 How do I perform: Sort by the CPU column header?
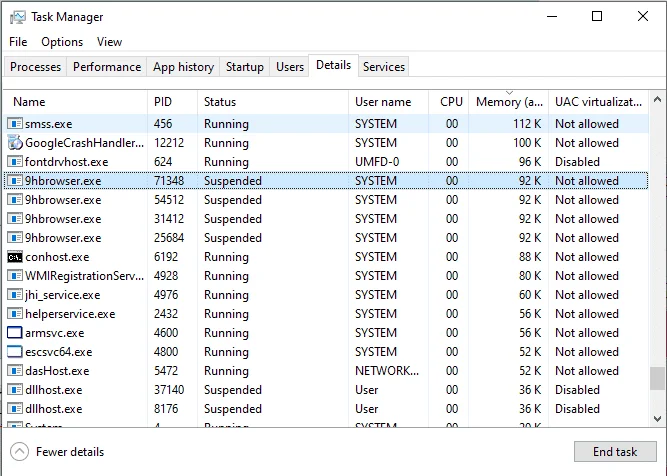pos(448,102)
